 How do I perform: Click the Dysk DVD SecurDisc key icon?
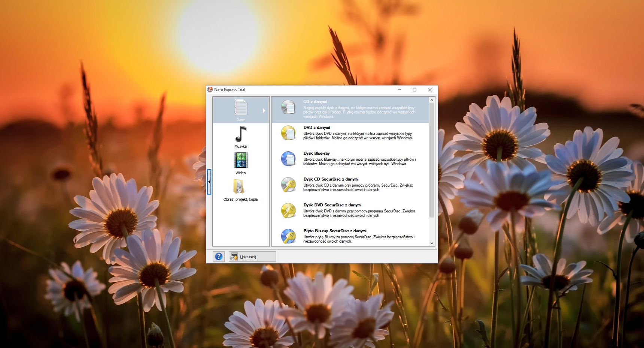[289, 211]
